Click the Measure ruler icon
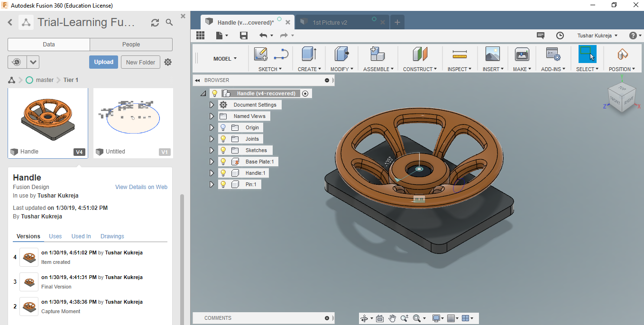This screenshot has height=325, width=644. point(459,54)
